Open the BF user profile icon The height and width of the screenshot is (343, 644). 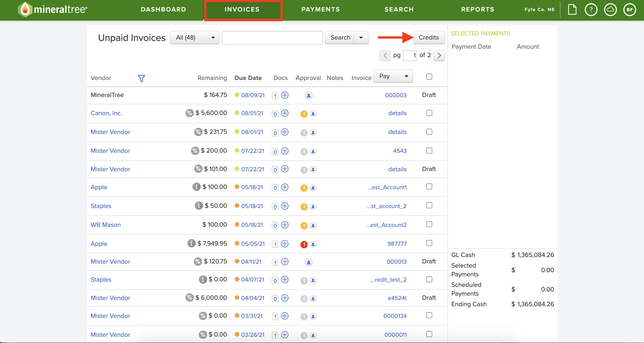[x=630, y=10]
